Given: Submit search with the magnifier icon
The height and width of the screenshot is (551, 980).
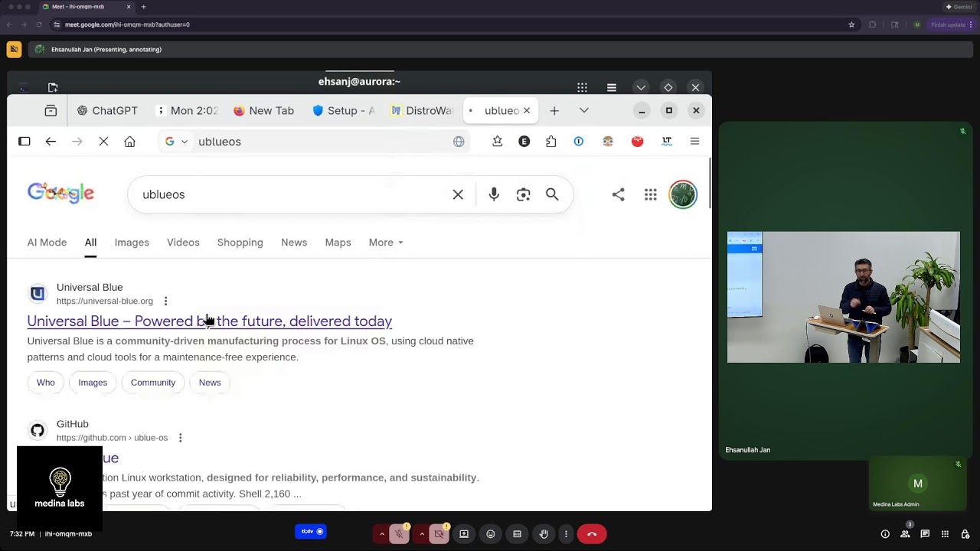Looking at the screenshot, I should click(552, 194).
